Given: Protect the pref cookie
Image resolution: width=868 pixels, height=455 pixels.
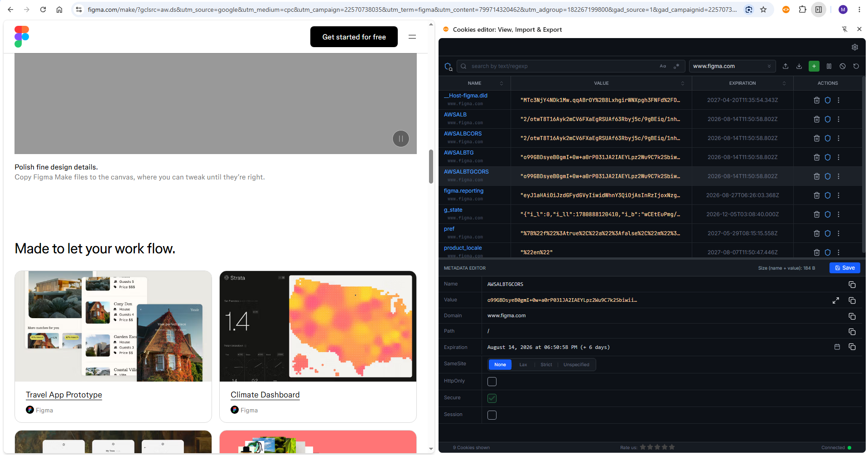Looking at the screenshot, I should (x=827, y=233).
